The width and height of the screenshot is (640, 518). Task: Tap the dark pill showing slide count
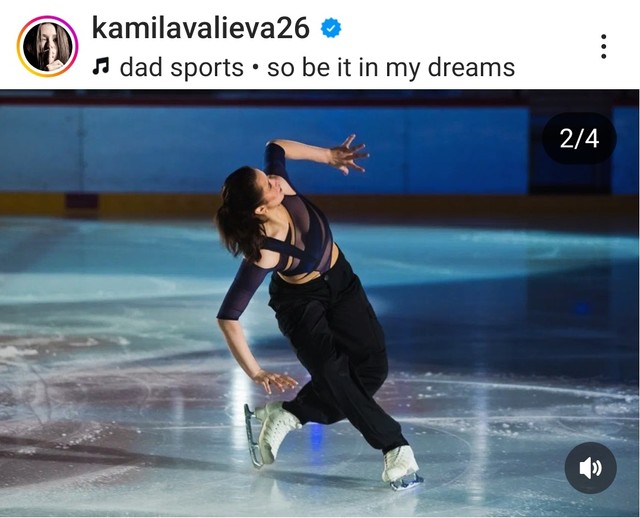[579, 139]
